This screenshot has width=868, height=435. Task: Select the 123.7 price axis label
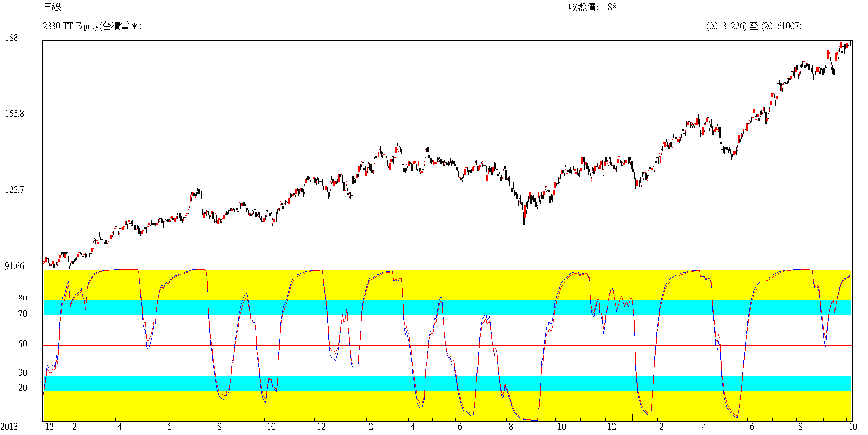[14, 190]
